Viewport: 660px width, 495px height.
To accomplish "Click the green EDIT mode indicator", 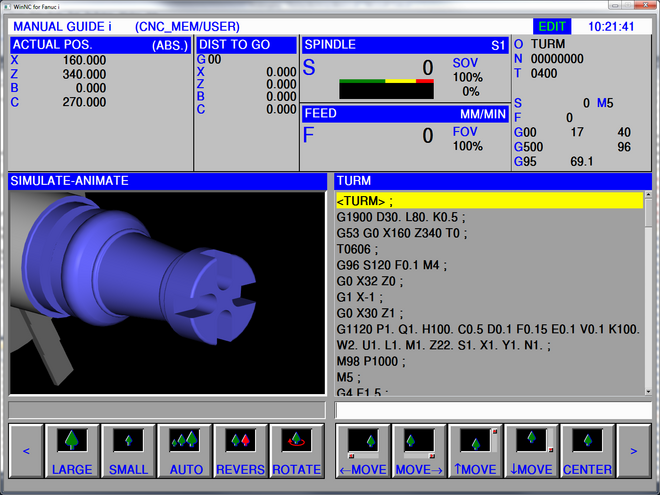I will coord(550,27).
